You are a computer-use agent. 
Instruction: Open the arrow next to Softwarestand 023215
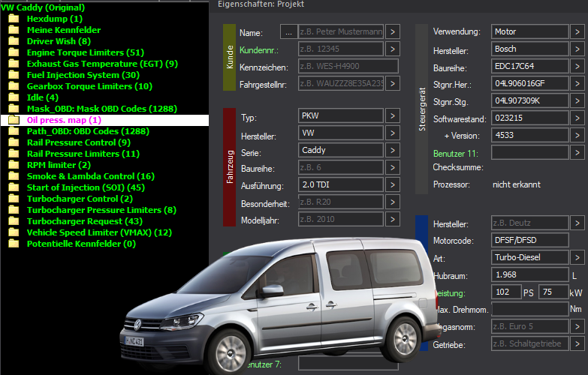[x=577, y=118]
